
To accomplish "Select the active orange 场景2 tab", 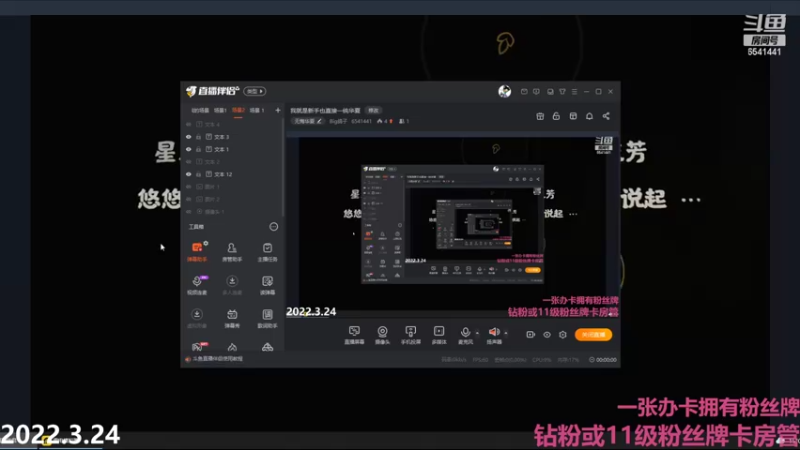I will point(238,110).
